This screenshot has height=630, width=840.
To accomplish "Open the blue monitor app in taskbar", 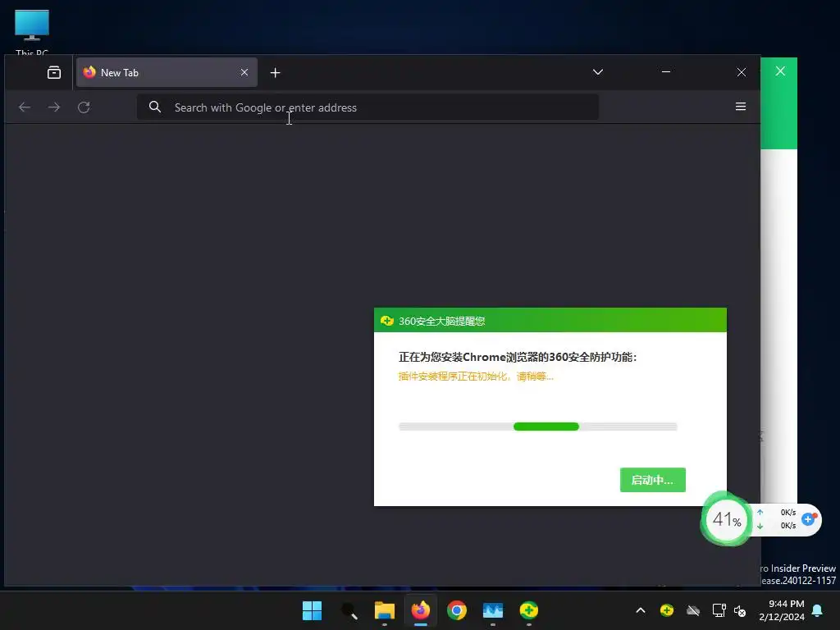I will [493, 610].
